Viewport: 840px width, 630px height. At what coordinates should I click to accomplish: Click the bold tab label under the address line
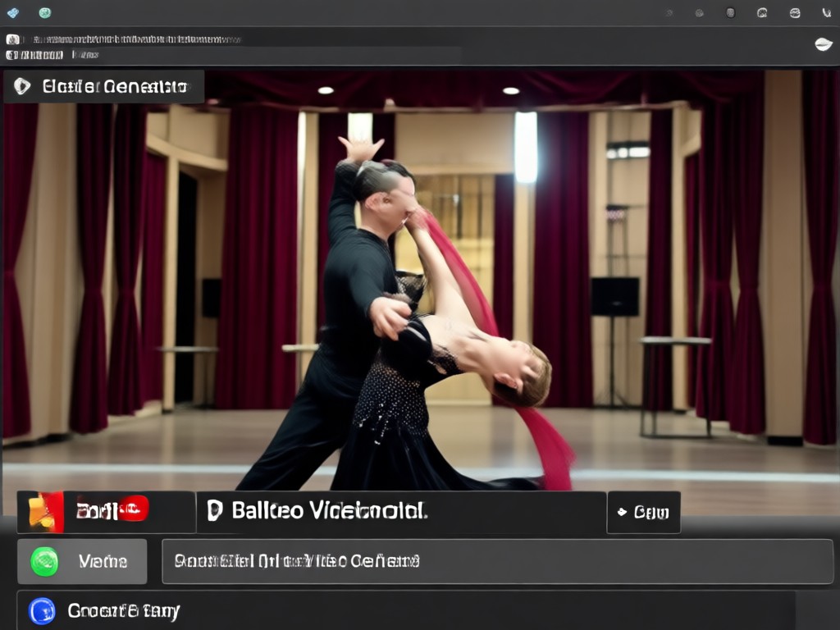(34, 55)
